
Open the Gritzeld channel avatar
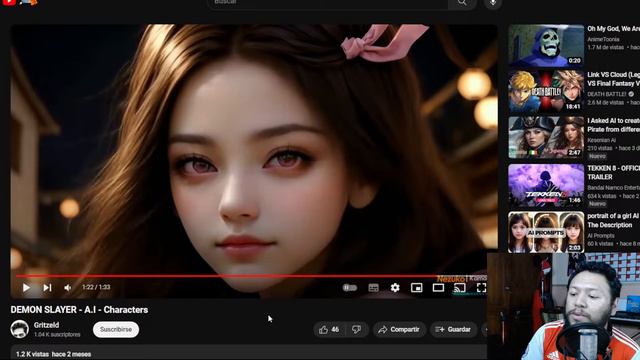pyautogui.click(x=20, y=329)
